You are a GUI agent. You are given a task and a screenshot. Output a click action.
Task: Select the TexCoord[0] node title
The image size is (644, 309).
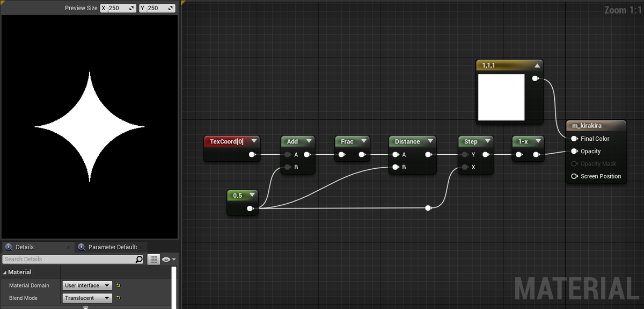226,141
